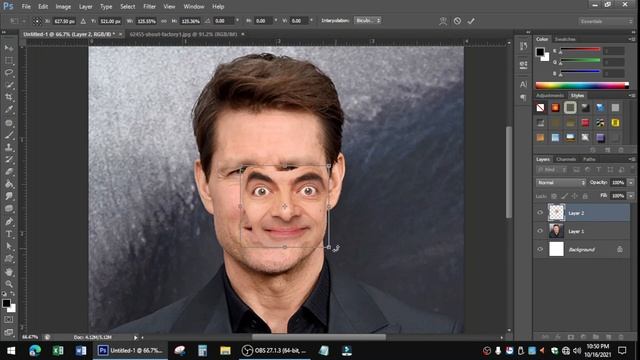Toggle lock image pixels brush icon
This screenshot has height=360, width=640.
tap(564, 196)
